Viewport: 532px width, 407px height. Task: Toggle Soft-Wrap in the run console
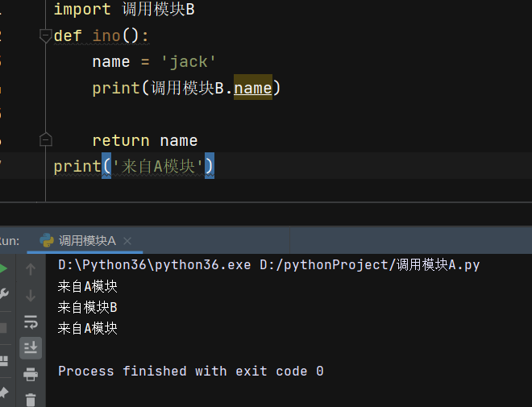click(x=31, y=322)
